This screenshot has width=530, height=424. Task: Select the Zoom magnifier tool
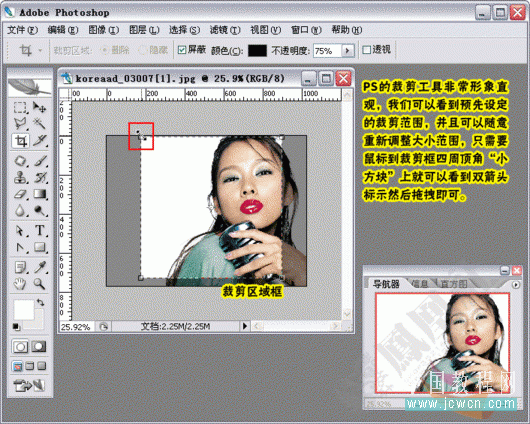40,283
